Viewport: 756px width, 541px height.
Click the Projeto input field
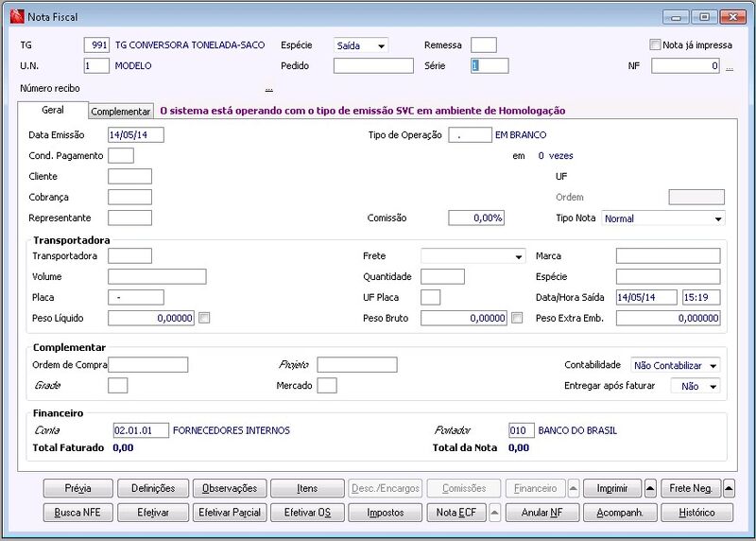(357, 365)
